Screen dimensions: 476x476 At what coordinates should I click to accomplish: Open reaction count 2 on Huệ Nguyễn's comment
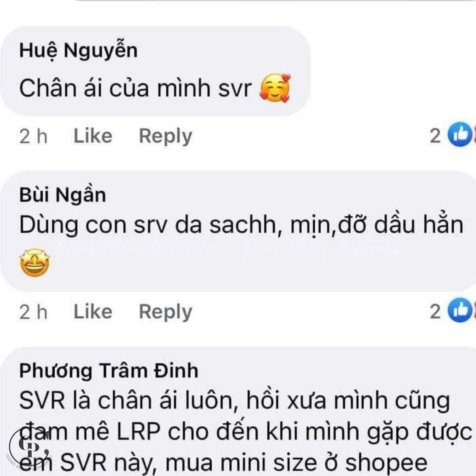[x=435, y=136]
